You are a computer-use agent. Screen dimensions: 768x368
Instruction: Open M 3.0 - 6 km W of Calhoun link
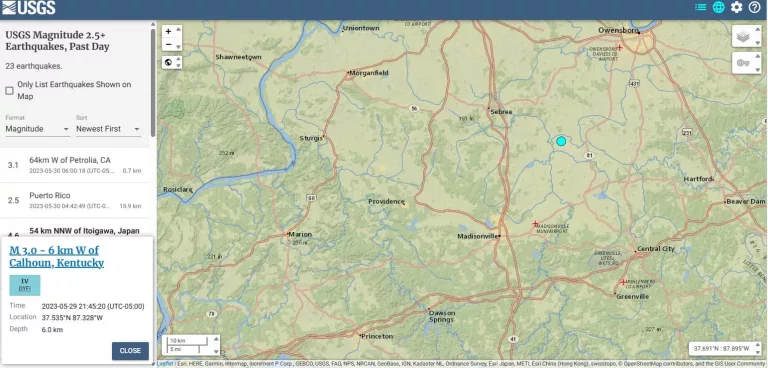[56, 257]
